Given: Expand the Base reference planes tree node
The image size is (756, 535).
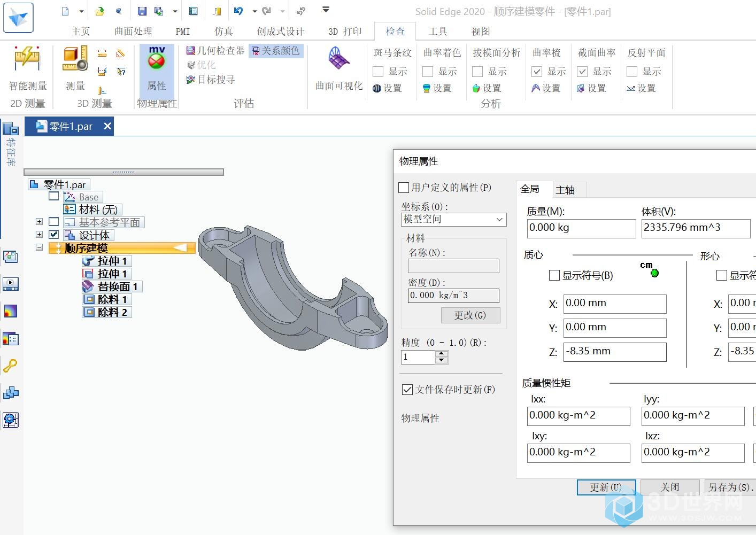Looking at the screenshot, I should pyautogui.click(x=39, y=221).
